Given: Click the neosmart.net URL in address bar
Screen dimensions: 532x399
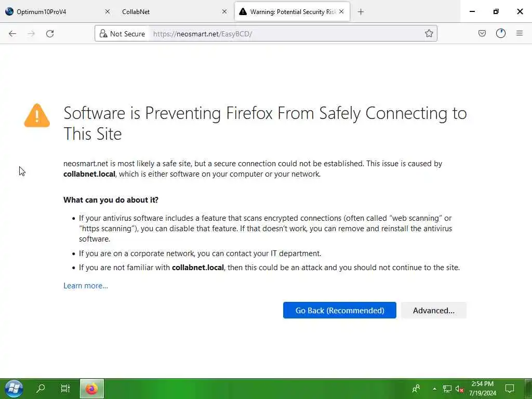Looking at the screenshot, I should coord(203,34).
